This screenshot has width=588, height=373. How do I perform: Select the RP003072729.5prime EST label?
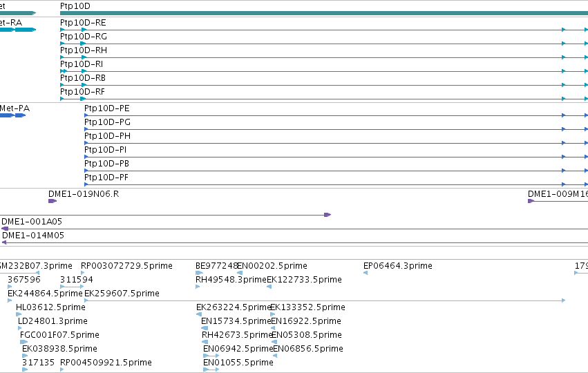[126, 266]
